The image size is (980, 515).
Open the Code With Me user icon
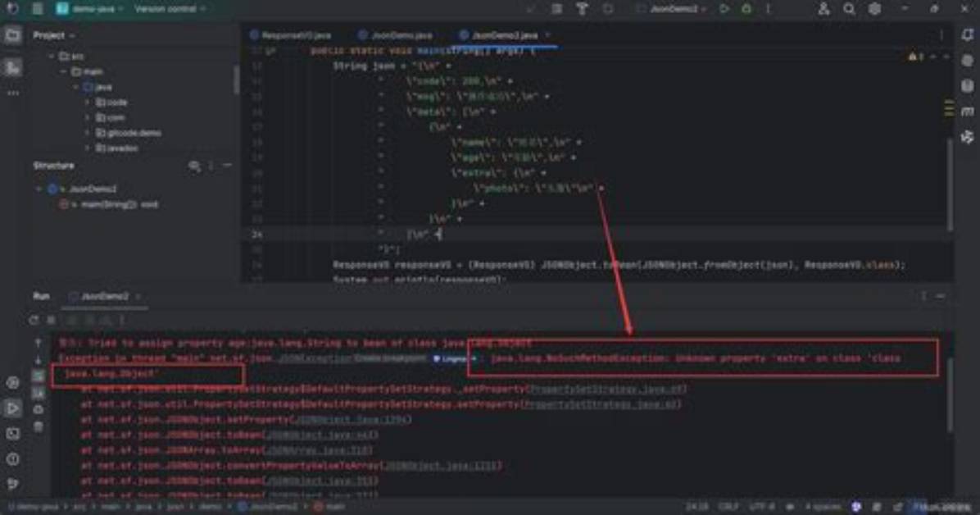pos(823,9)
